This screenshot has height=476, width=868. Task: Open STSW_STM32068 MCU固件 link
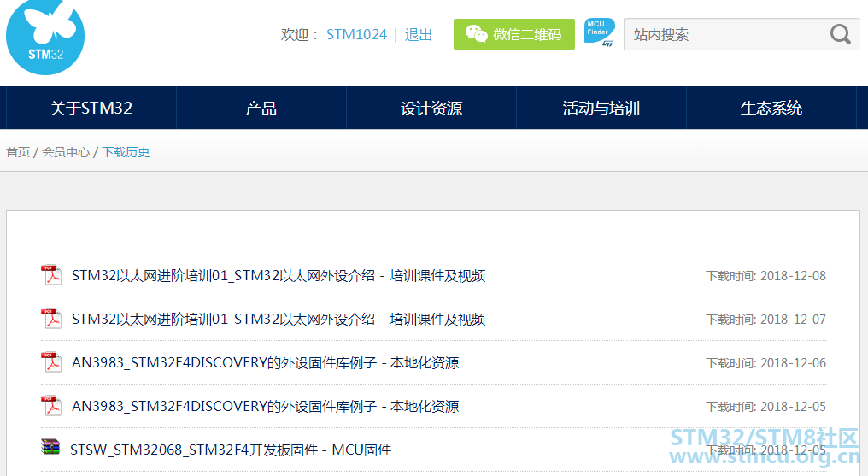pos(231,450)
